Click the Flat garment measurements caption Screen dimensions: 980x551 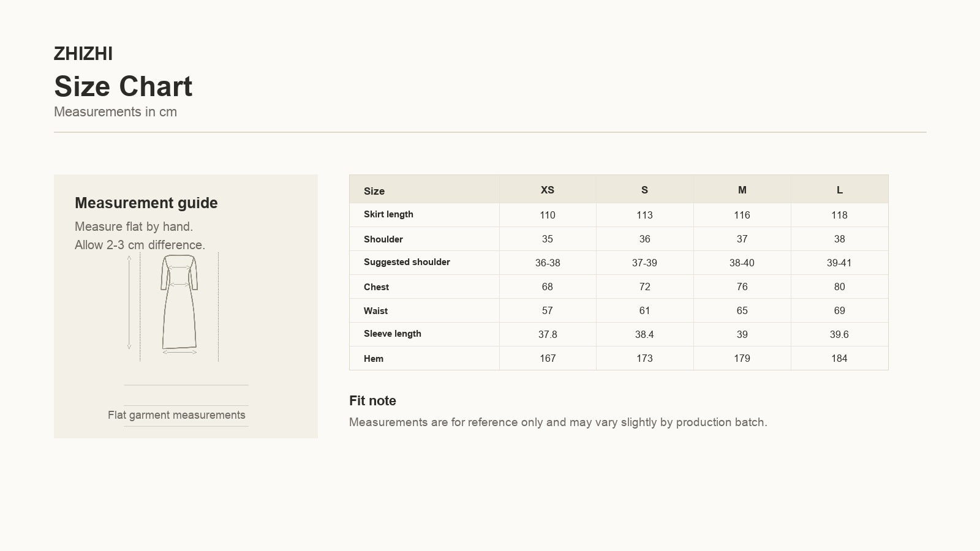pyautogui.click(x=176, y=415)
